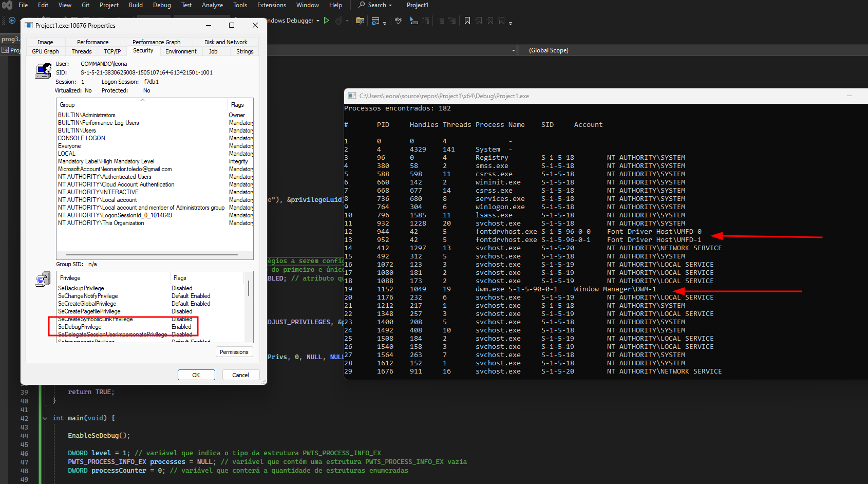
Task: Collapse the main function code block
Action: (x=45, y=418)
